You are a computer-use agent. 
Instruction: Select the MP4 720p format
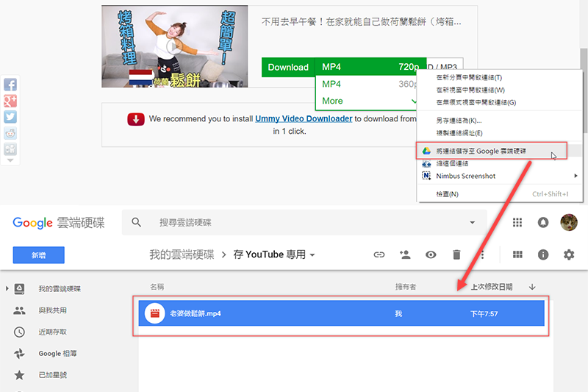click(370, 67)
